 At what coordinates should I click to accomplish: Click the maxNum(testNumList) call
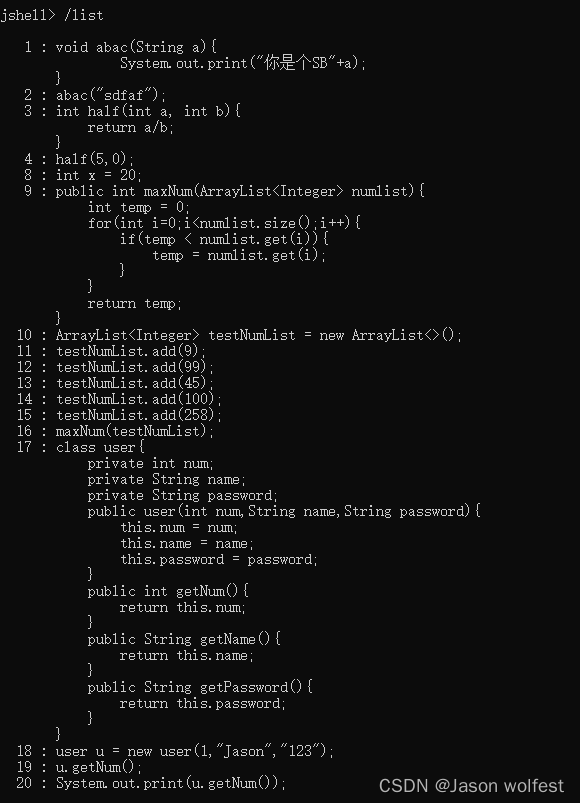pyautogui.click(x=135, y=431)
